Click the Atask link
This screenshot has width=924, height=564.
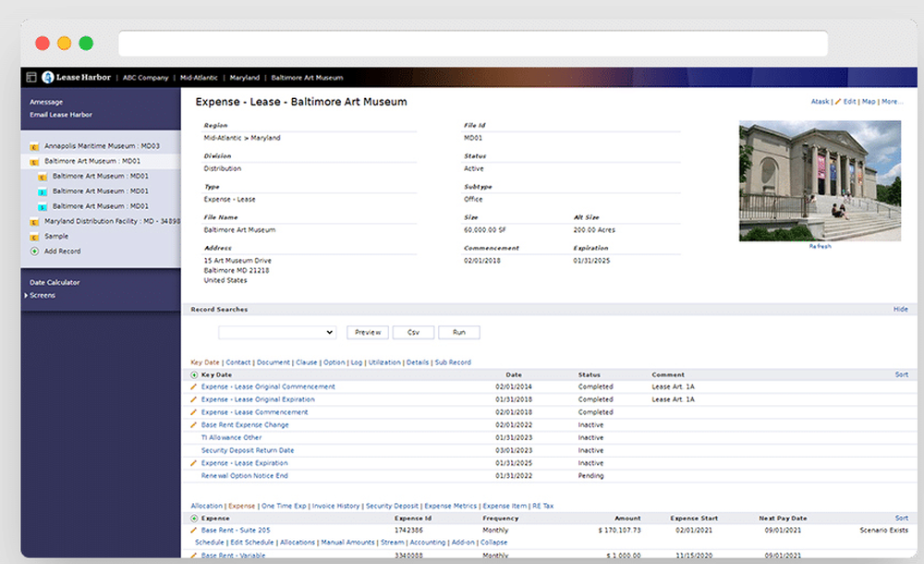821,102
